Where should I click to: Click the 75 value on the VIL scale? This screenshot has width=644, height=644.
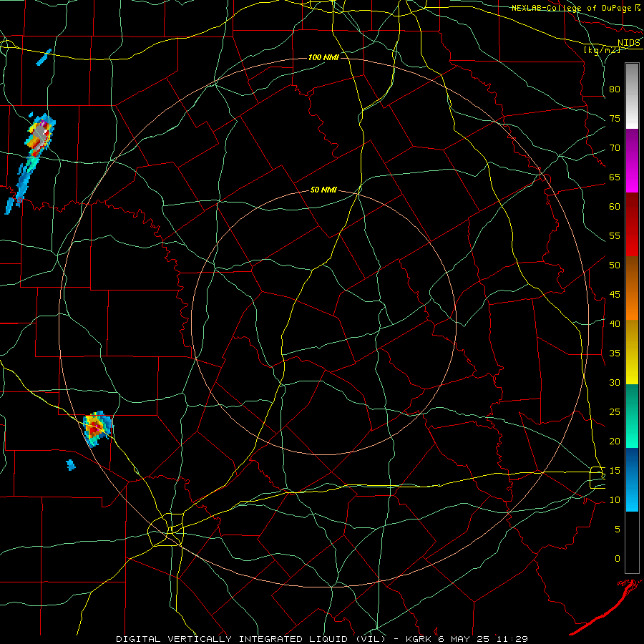615,118
